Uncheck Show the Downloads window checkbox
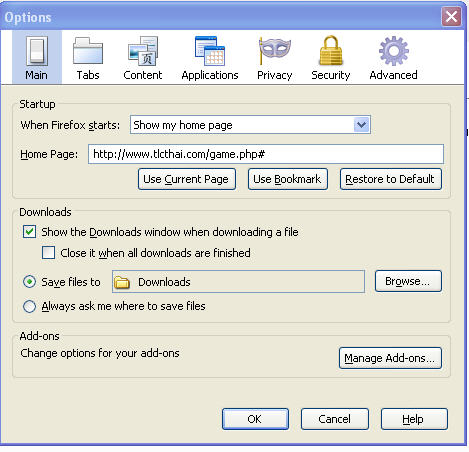This screenshot has width=469, height=452. pos(29,231)
